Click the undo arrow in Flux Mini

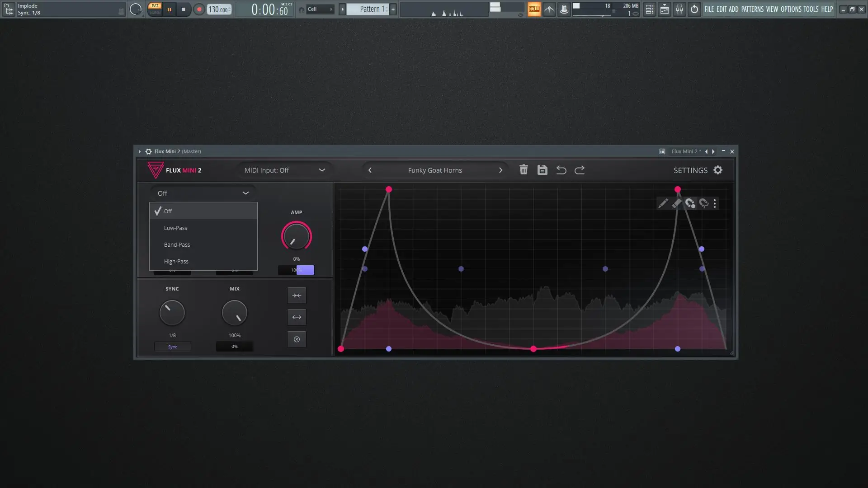[x=561, y=170]
